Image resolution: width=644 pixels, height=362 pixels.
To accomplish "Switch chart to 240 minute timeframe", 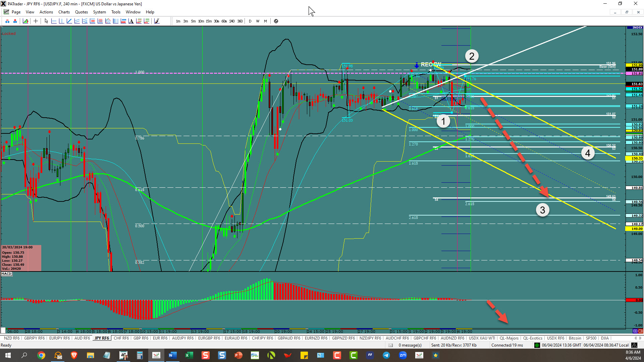I will click(232, 21).
